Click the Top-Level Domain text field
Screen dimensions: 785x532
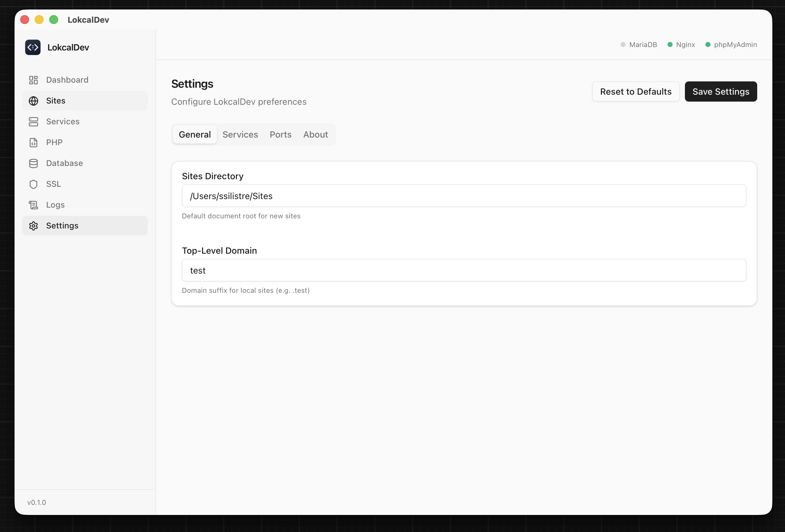click(464, 270)
